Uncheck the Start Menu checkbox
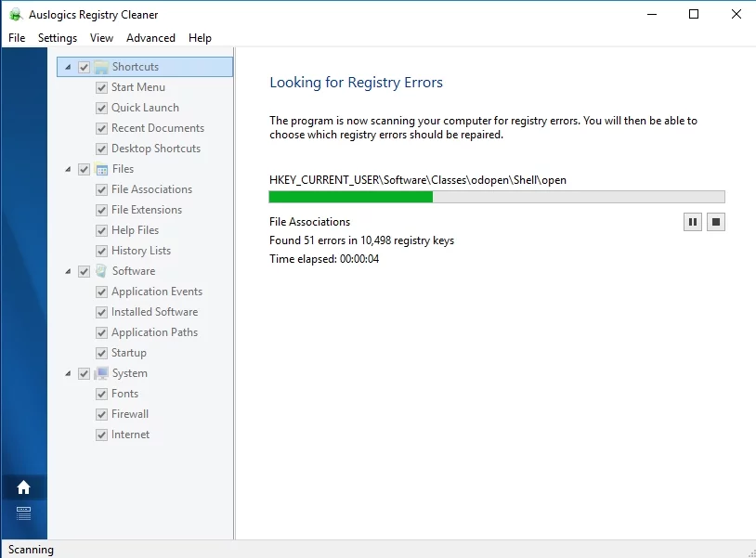This screenshot has width=756, height=558. coord(101,87)
